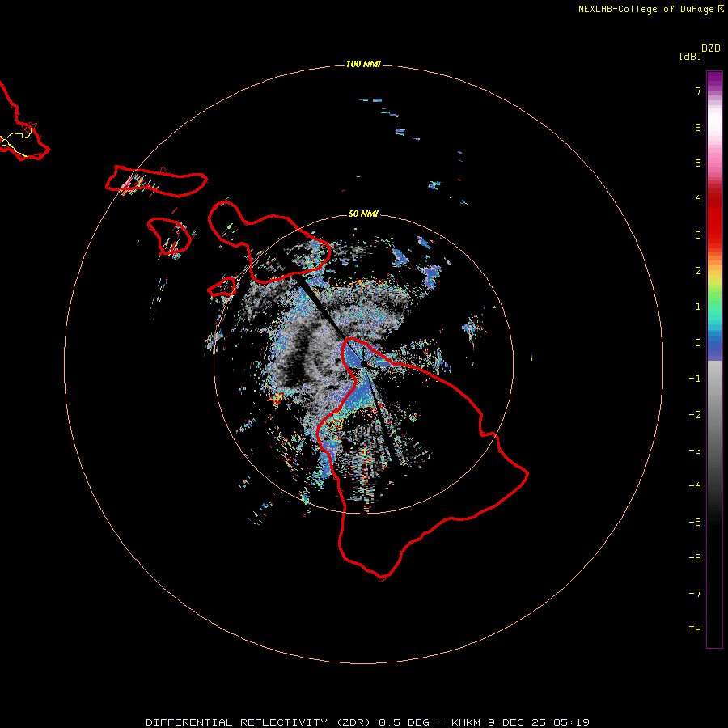Screen dimensions: 728x728
Task: Click the -1 value on color scale
Action: click(695, 379)
